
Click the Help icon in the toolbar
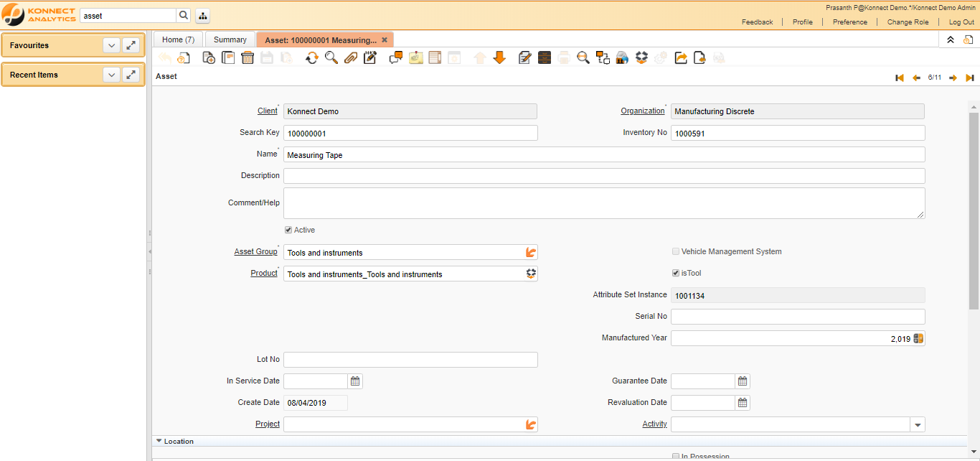point(184,57)
